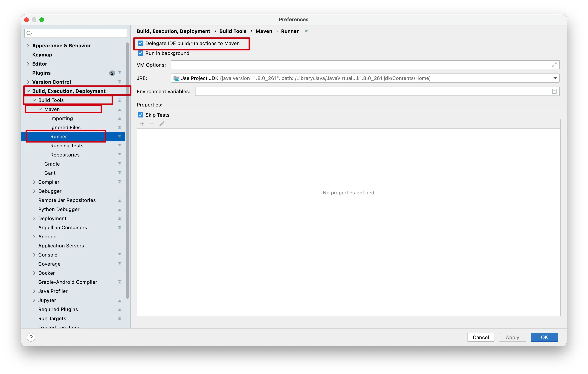
Task: Open the Gradle settings page
Action: point(52,164)
